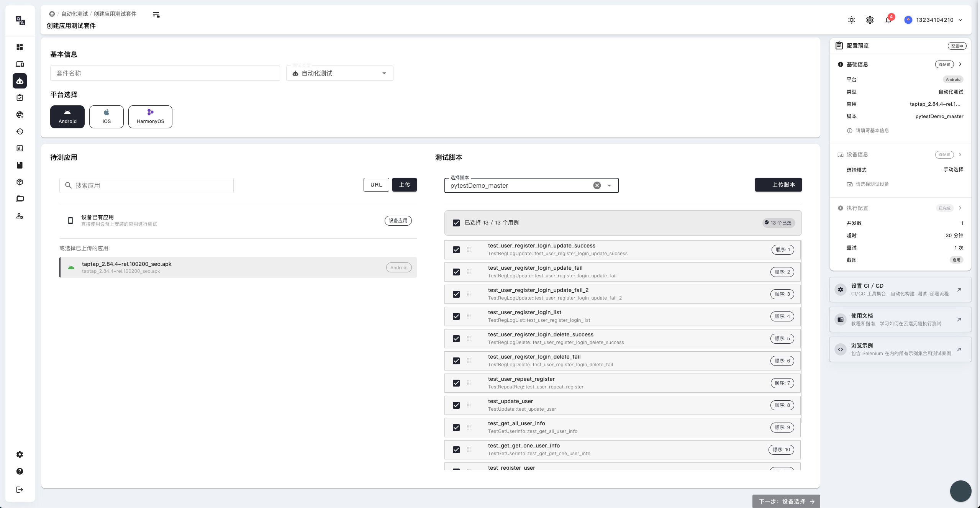This screenshot has width=980, height=508.
Task: Open the globe web testing sidebar icon
Action: [20, 115]
